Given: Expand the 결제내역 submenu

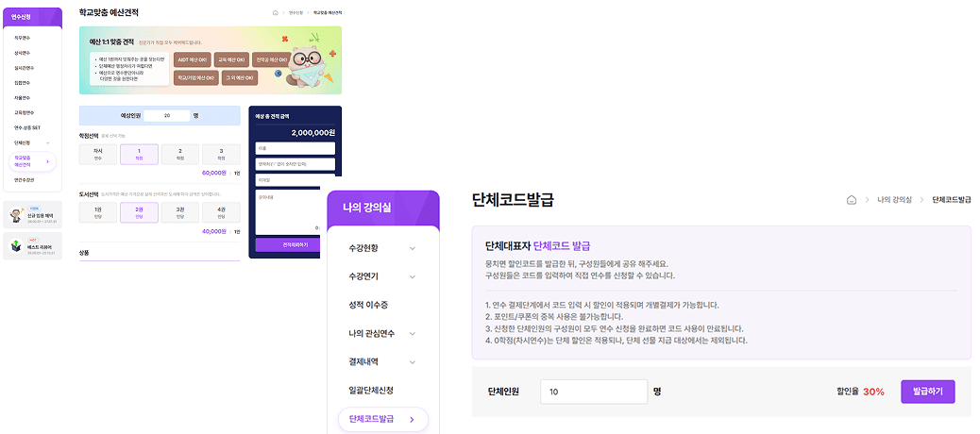Looking at the screenshot, I should [413, 362].
